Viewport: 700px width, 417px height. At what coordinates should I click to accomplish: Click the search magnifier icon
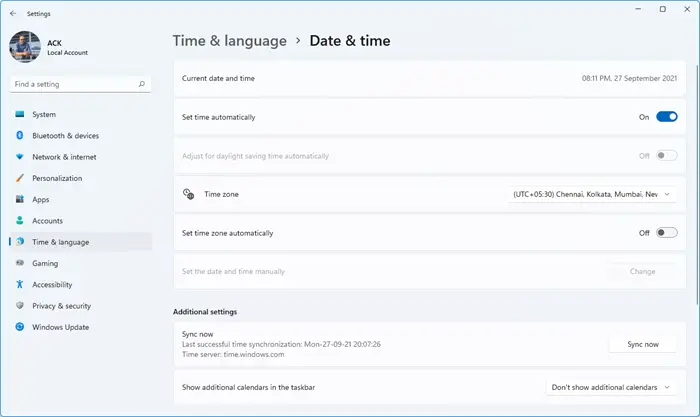click(142, 84)
